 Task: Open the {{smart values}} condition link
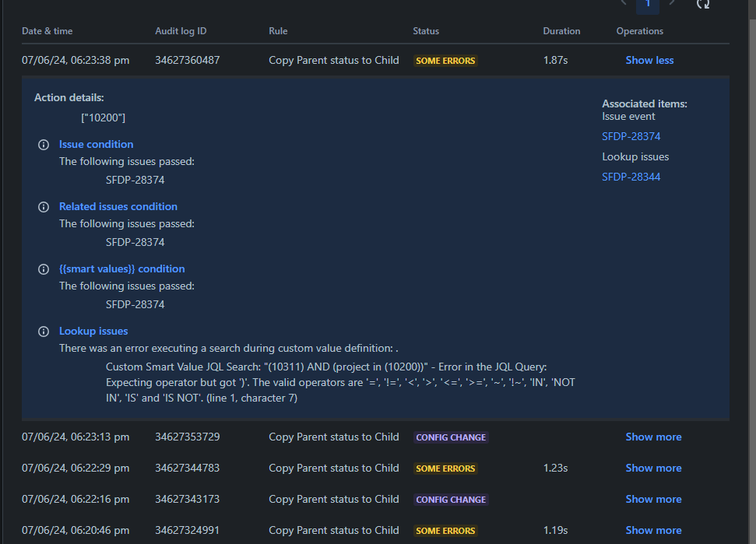point(122,268)
